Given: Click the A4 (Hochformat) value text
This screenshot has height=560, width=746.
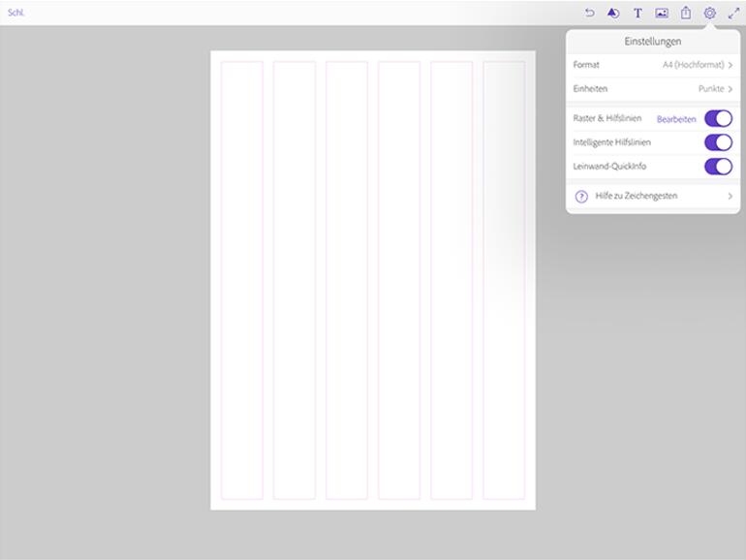Looking at the screenshot, I should click(x=693, y=65).
